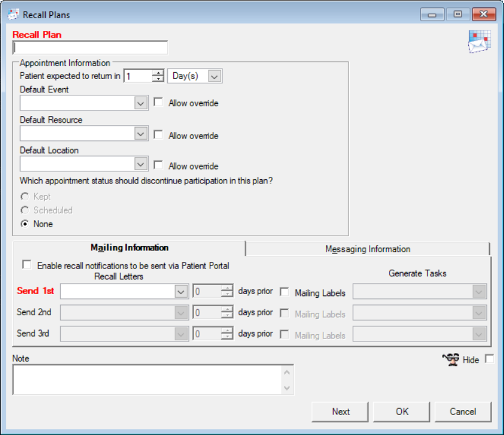Toggle the Hide checkbox

pyautogui.click(x=489, y=358)
